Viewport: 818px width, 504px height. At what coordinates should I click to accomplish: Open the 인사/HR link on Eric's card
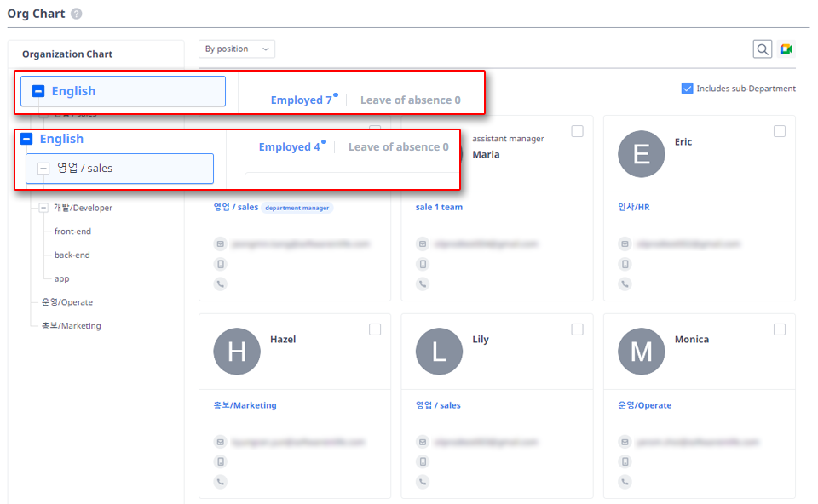[634, 207]
